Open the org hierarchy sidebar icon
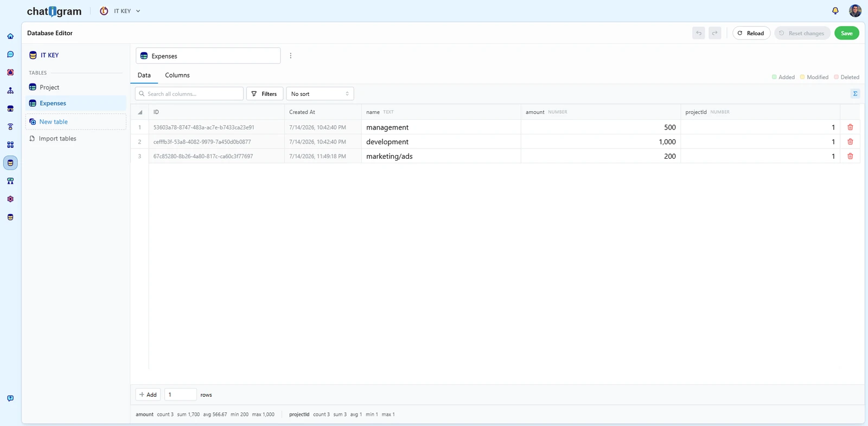This screenshot has height=426, width=868. [x=10, y=91]
